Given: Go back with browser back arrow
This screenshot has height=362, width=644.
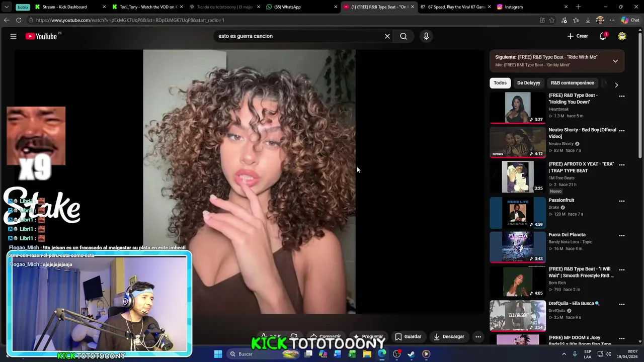Looking at the screenshot, I should point(7,20).
